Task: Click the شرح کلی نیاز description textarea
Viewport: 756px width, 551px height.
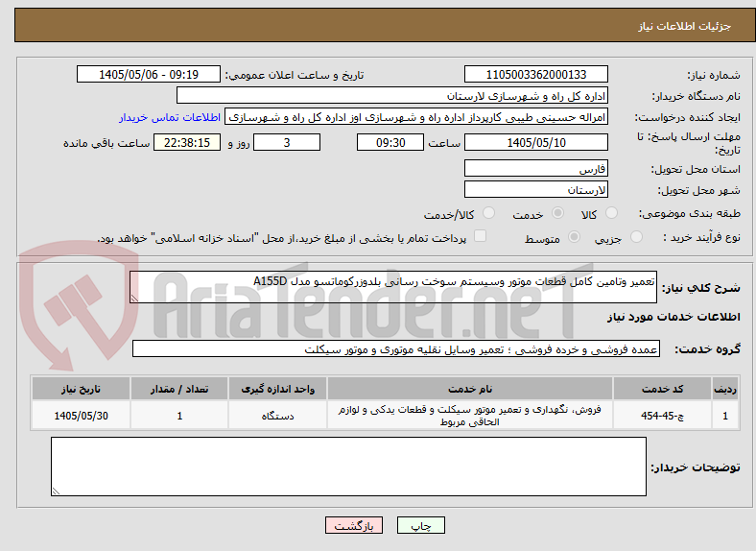Action: pos(393,287)
